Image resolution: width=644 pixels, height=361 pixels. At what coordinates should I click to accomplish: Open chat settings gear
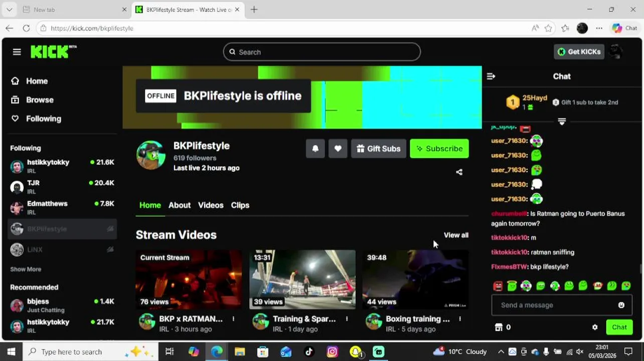[x=595, y=327]
